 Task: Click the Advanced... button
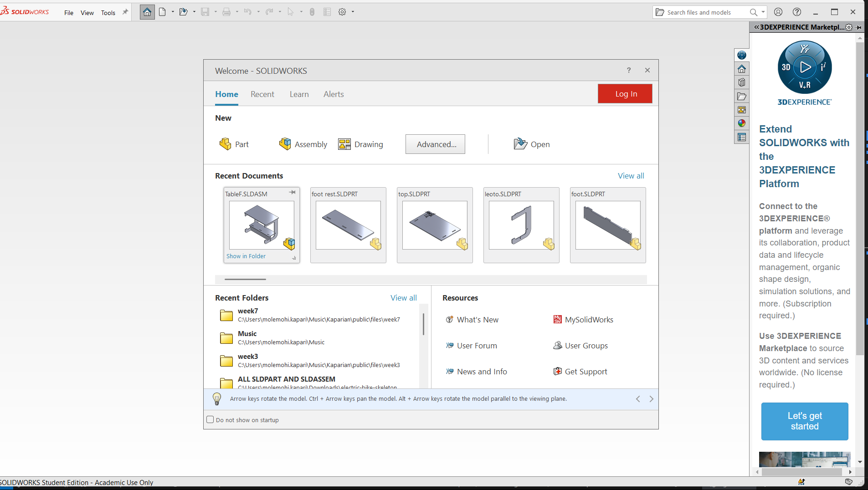click(435, 144)
